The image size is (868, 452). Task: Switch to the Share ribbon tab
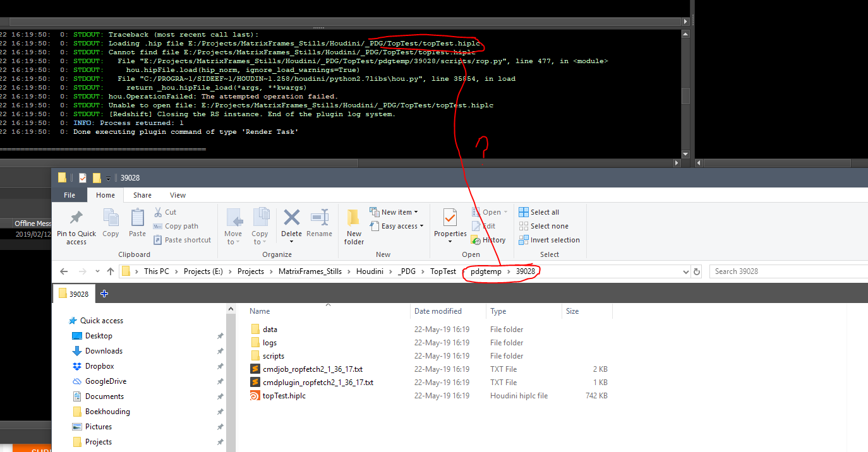click(x=142, y=195)
